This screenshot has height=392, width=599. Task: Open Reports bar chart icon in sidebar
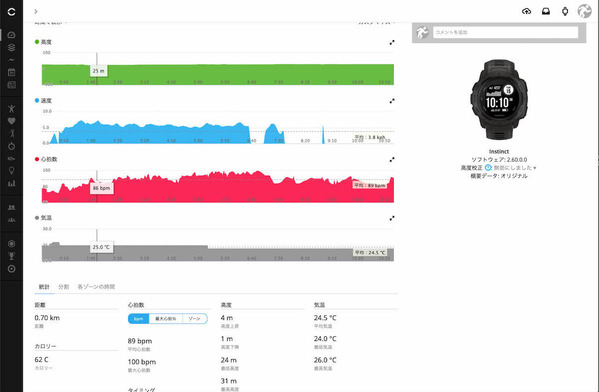[11, 183]
